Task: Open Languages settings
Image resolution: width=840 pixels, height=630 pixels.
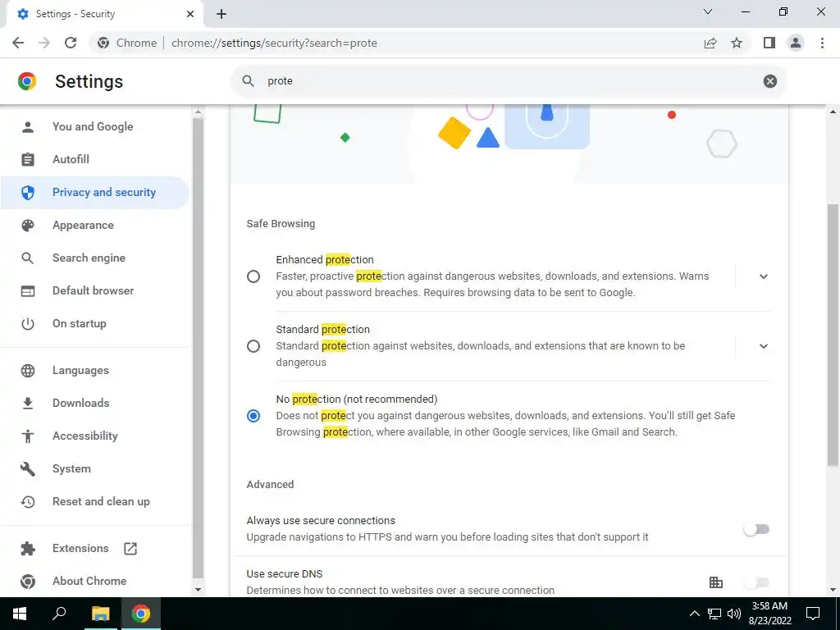Action: pos(95,370)
